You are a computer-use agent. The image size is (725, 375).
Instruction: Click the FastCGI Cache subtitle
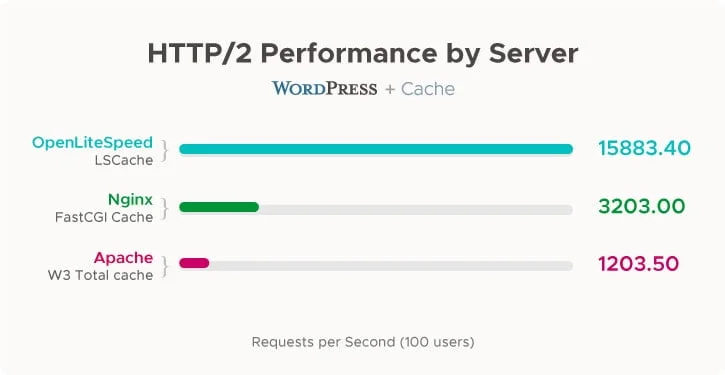coord(104,217)
